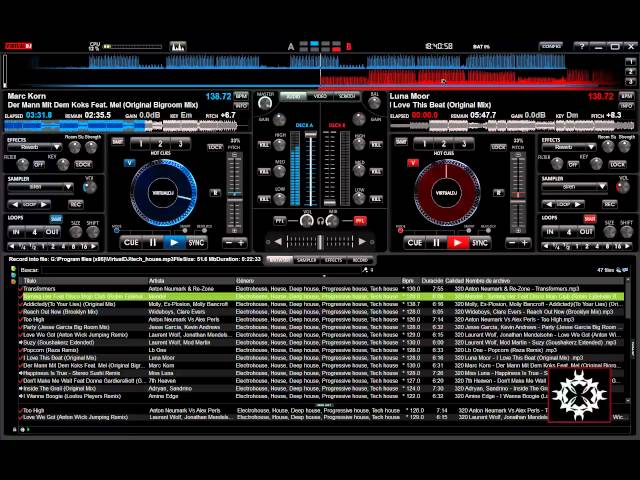The image size is (640, 480).
Task: Start playback on deck B (red play)
Action: pyautogui.click(x=458, y=243)
